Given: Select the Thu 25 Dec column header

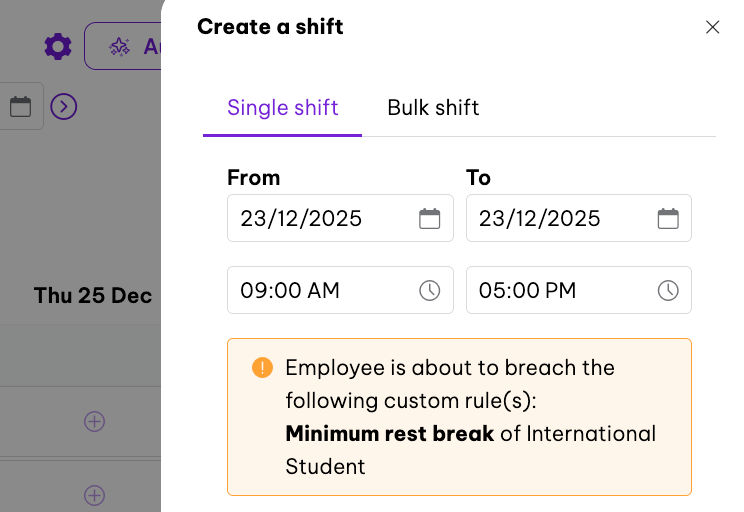Looking at the screenshot, I should [x=93, y=295].
